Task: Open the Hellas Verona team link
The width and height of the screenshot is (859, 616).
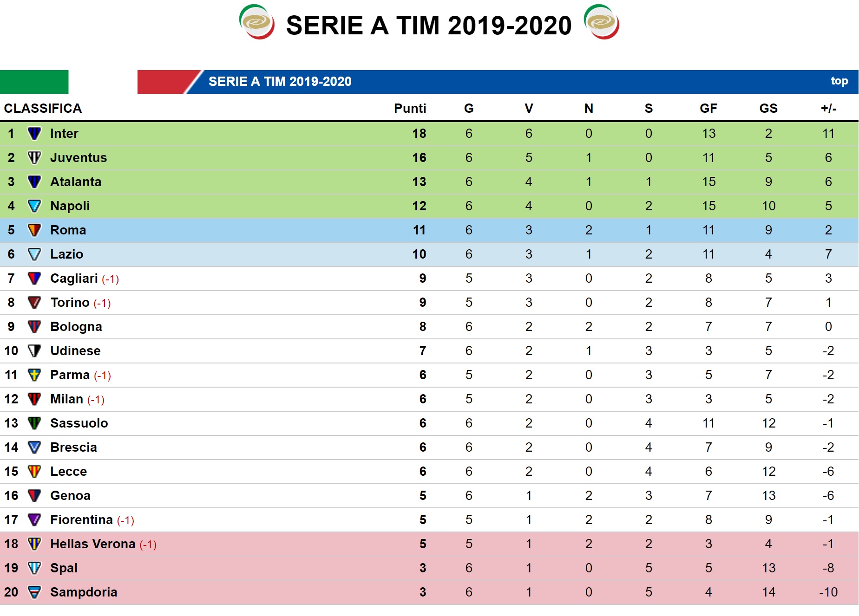Action: click(93, 544)
